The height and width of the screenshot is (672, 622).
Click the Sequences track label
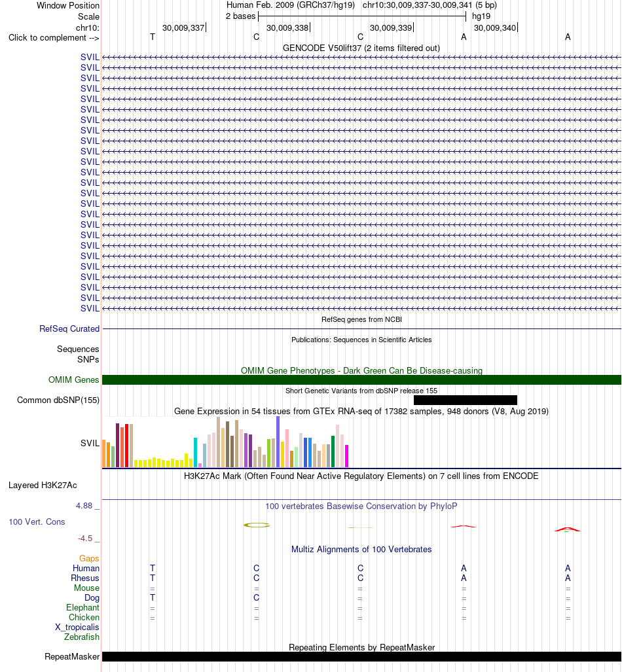[78, 349]
